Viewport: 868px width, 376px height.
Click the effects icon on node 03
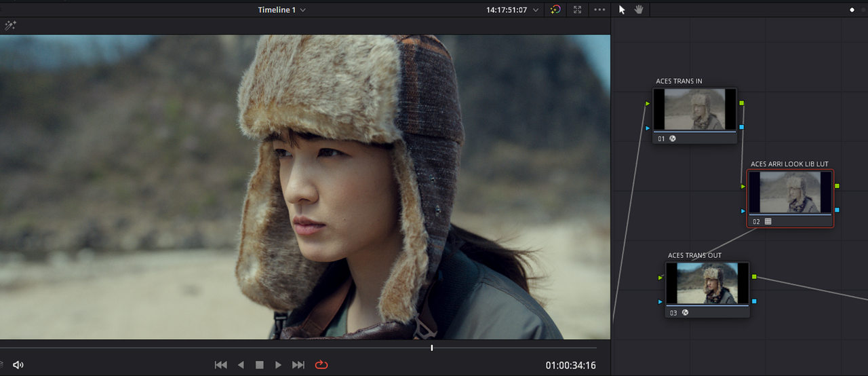coord(686,313)
